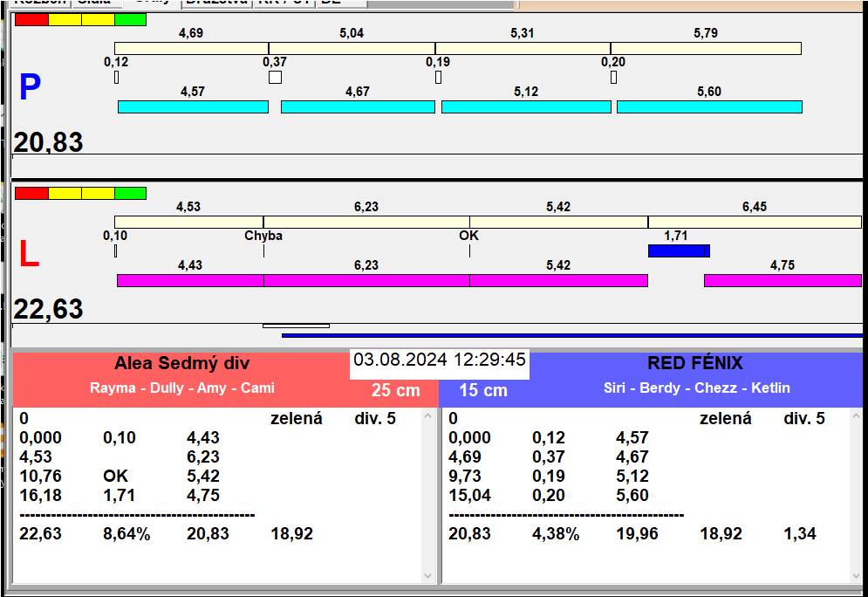This screenshot has height=597, width=868.
Task: Select the cream 4,53 run bar in lane L
Action: click(x=188, y=222)
